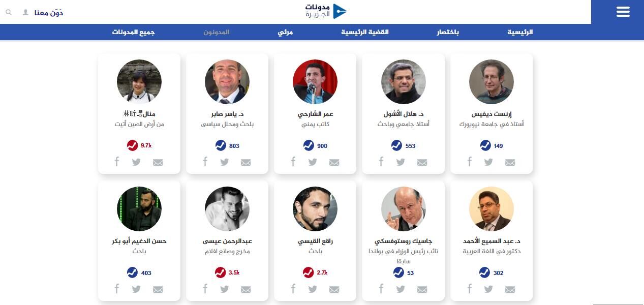The width and height of the screenshot is (644, 305).
Task: Open the باختصار menu item
Action: [x=448, y=32]
